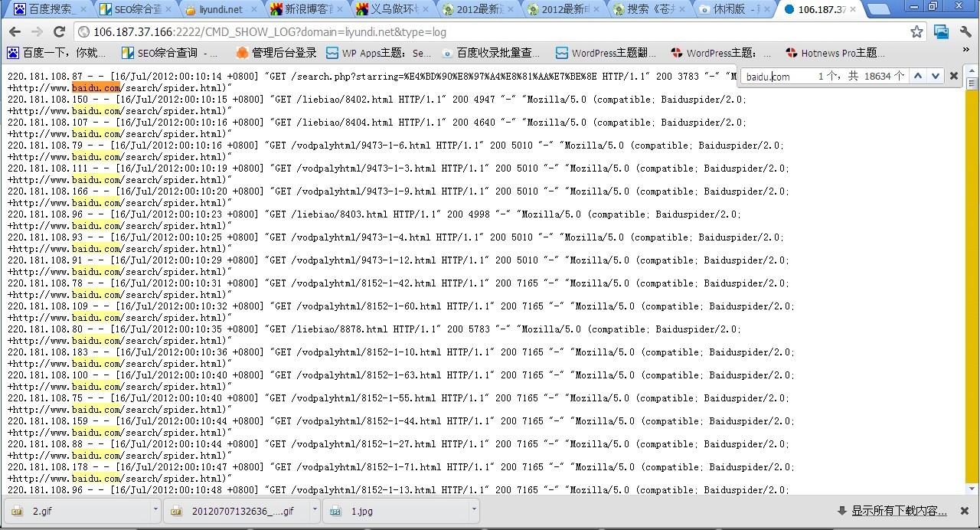Focus the address bar URL

click(x=490, y=32)
